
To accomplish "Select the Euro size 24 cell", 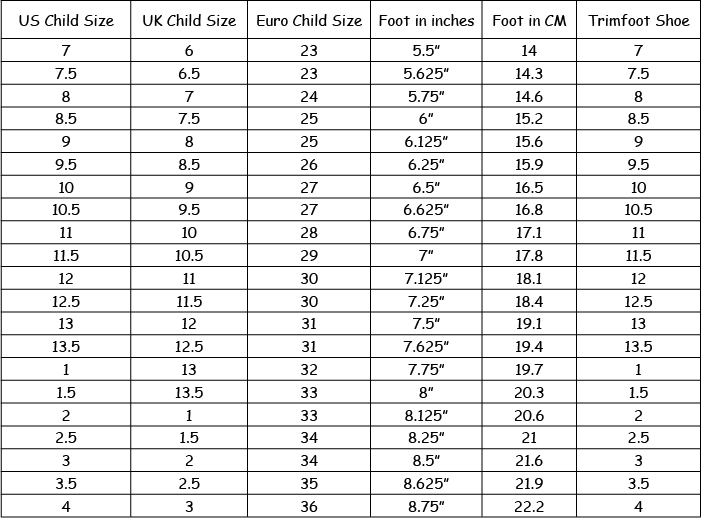I will tap(309, 96).
